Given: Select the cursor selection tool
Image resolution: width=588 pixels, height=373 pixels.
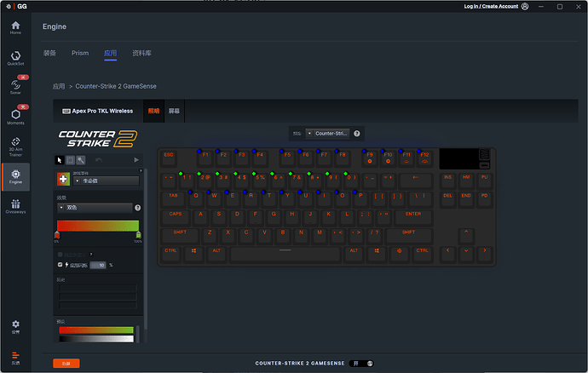Looking at the screenshot, I should 60,159.
